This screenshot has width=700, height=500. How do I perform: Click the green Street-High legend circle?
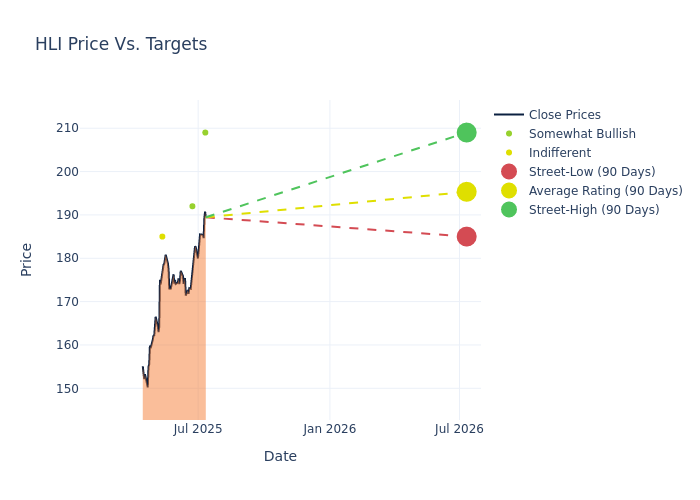click(509, 210)
